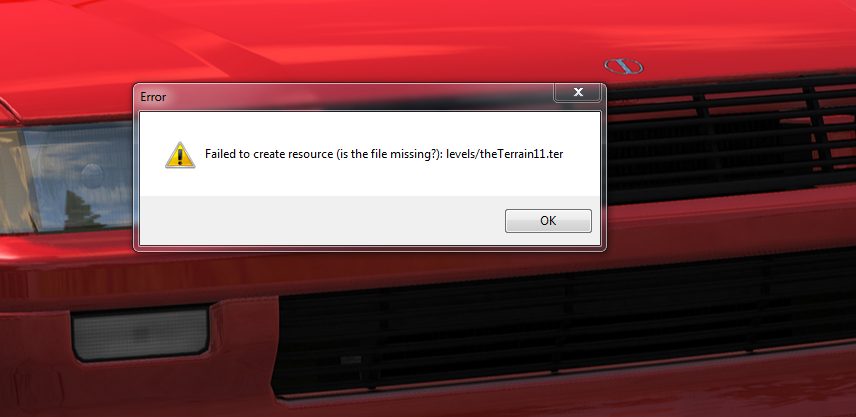Click the yellow warning triangle icon
This screenshot has height=417, width=856.
click(180, 154)
